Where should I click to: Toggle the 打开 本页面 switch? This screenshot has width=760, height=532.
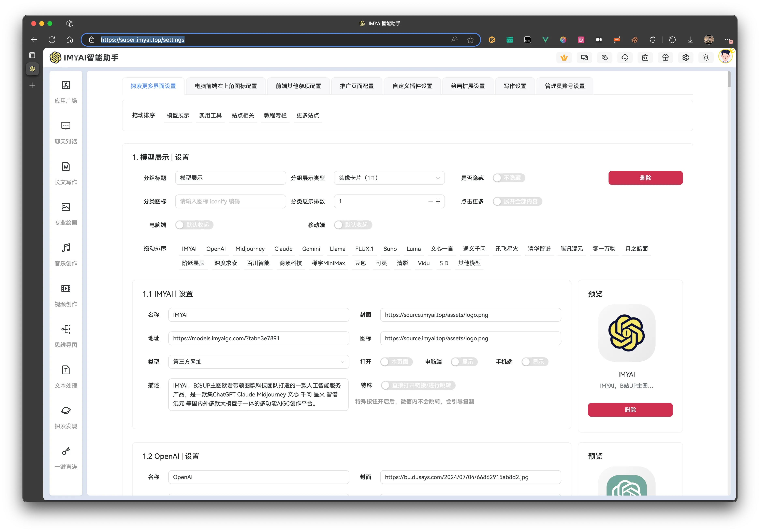(x=396, y=362)
